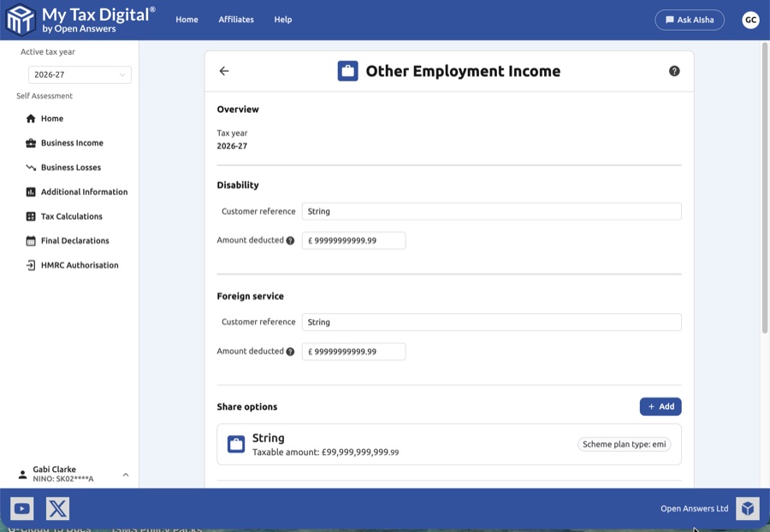Click the Ask Aisha button
The height and width of the screenshot is (532, 770).
[x=690, y=20]
